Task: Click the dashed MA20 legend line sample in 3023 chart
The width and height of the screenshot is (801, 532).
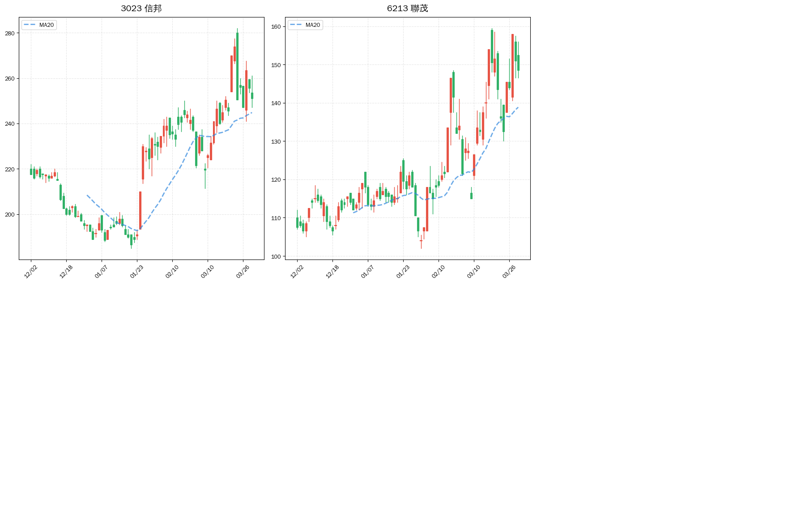Action: (x=30, y=25)
